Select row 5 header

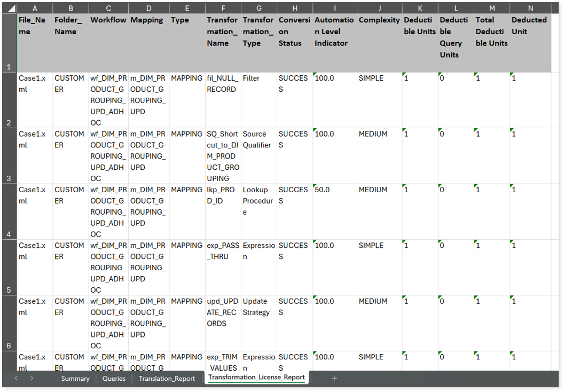point(10,268)
